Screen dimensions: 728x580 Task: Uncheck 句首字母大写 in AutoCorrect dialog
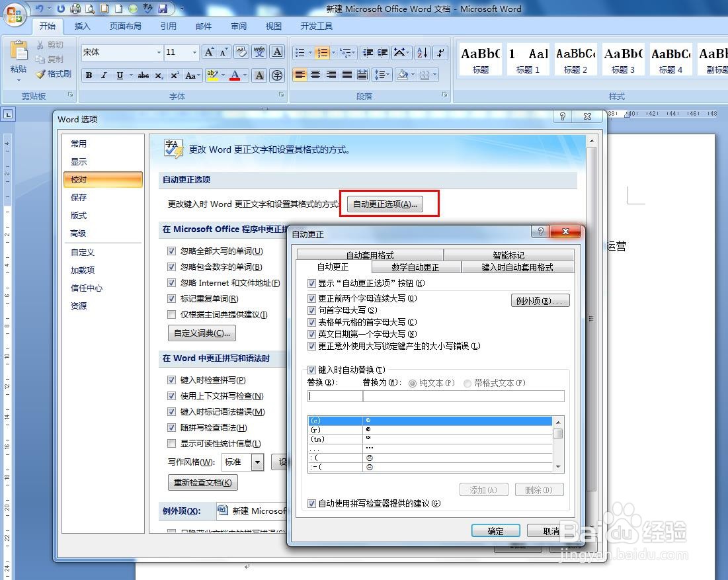click(311, 310)
